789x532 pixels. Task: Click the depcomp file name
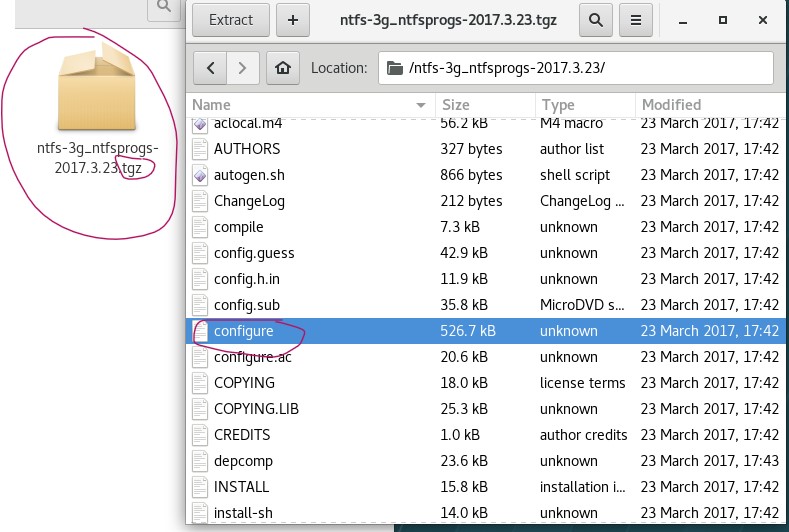pyautogui.click(x=243, y=462)
